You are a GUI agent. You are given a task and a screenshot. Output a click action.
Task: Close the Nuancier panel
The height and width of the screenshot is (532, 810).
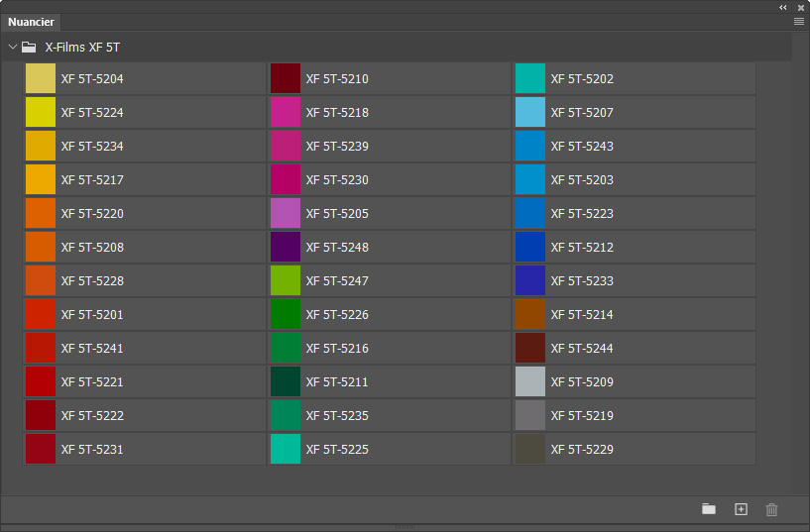tap(801, 8)
